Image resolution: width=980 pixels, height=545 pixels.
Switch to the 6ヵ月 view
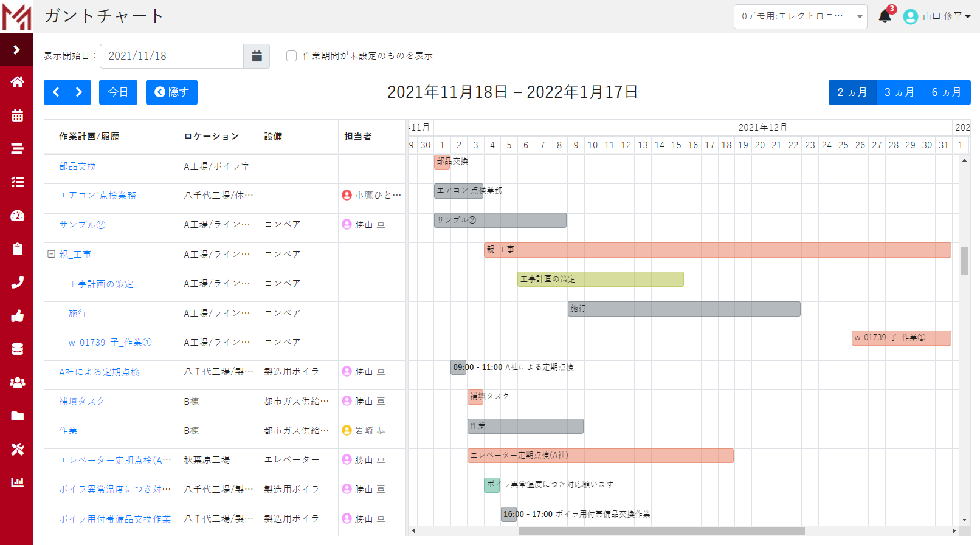[947, 92]
